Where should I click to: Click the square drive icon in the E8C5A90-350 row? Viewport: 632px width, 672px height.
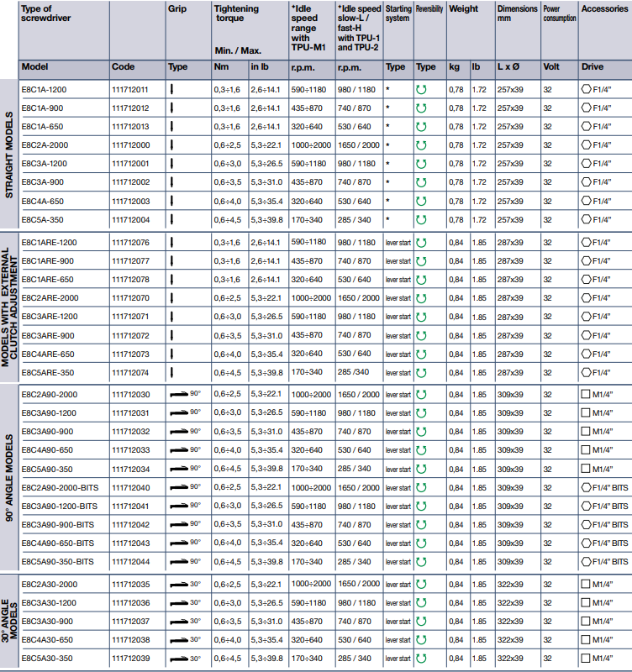[586, 469]
